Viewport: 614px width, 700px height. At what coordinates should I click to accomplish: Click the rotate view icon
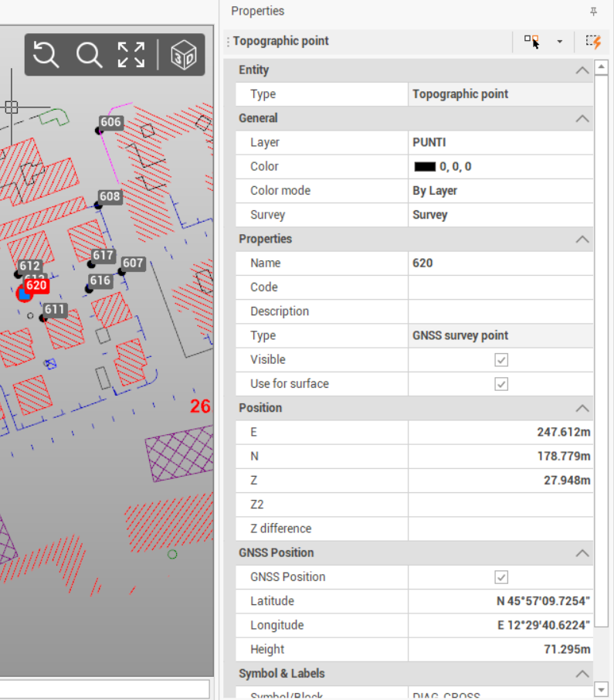[x=46, y=55]
